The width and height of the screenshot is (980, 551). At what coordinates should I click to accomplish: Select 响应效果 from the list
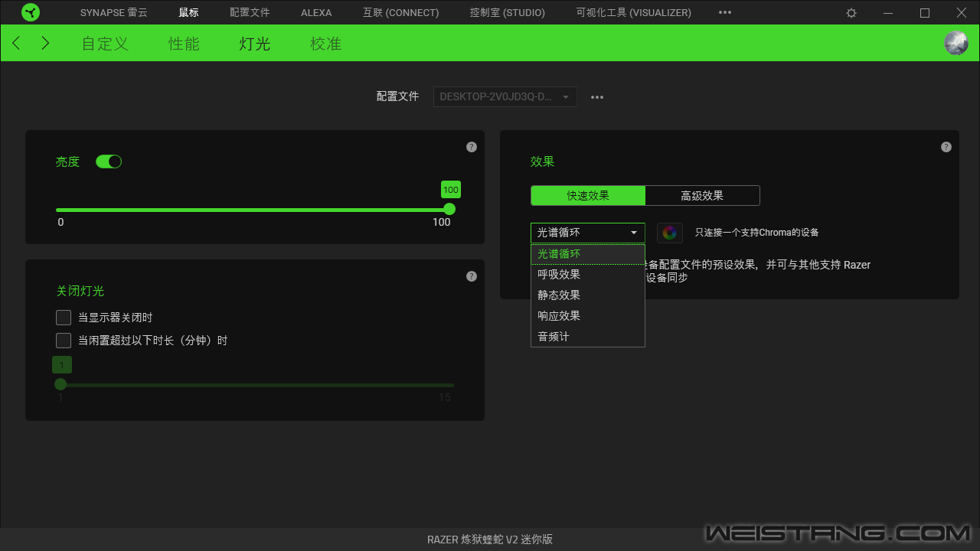click(588, 316)
